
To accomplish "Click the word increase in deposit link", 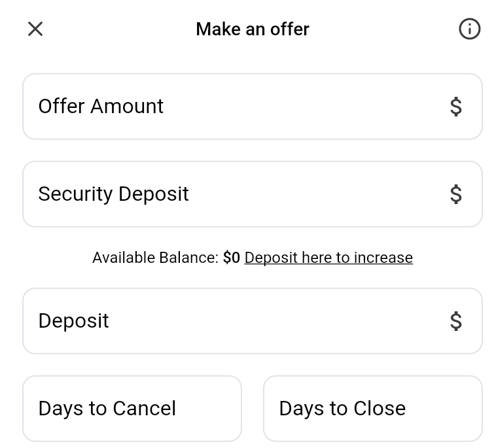I will click(x=383, y=258).
